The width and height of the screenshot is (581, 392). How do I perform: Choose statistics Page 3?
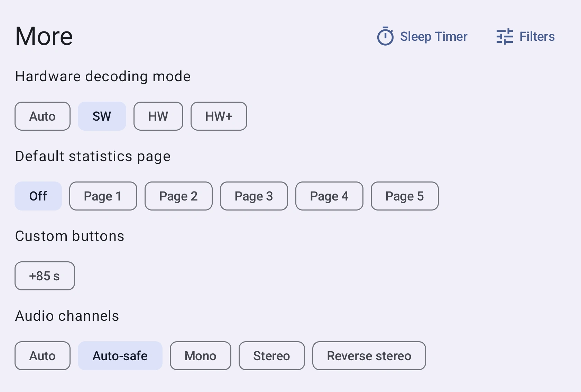tap(254, 196)
